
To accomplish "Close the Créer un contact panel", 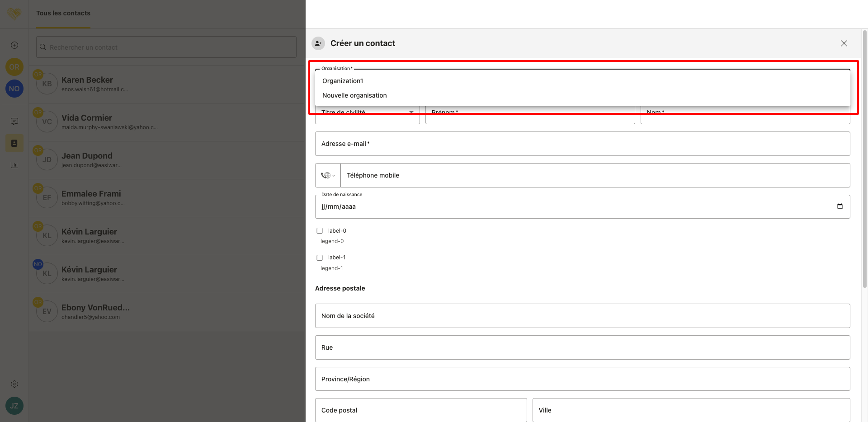I will (x=844, y=43).
